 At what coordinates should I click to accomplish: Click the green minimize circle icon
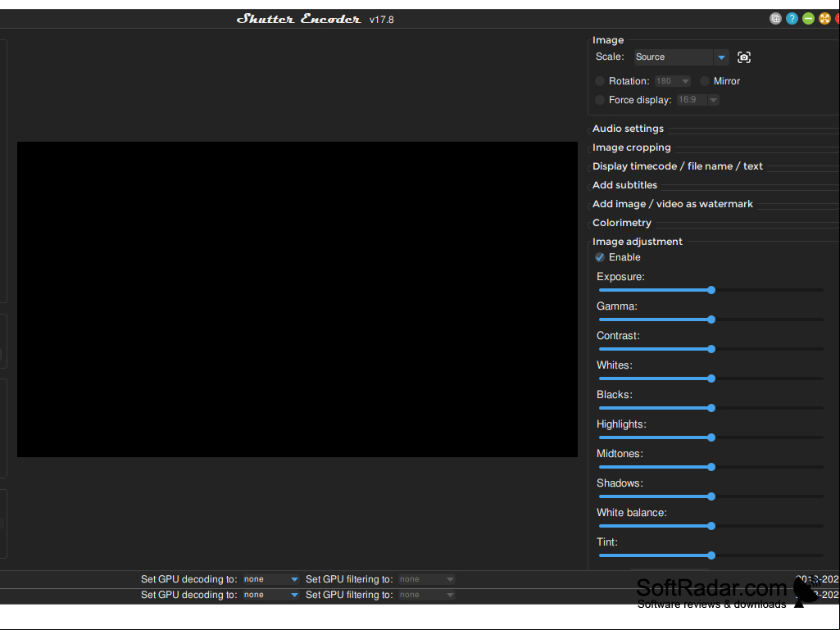pos(808,19)
